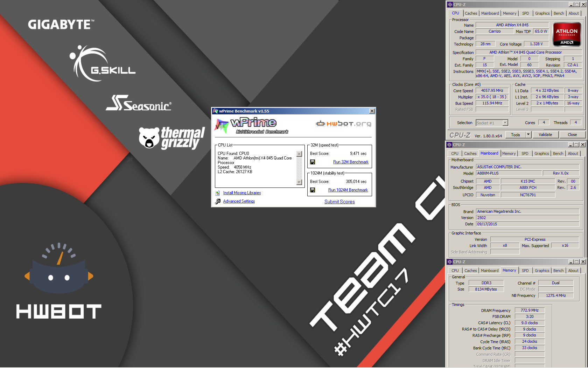The height and width of the screenshot is (368, 588).
Task: Open SPD tab in top CPU-Z window
Action: 526,13
